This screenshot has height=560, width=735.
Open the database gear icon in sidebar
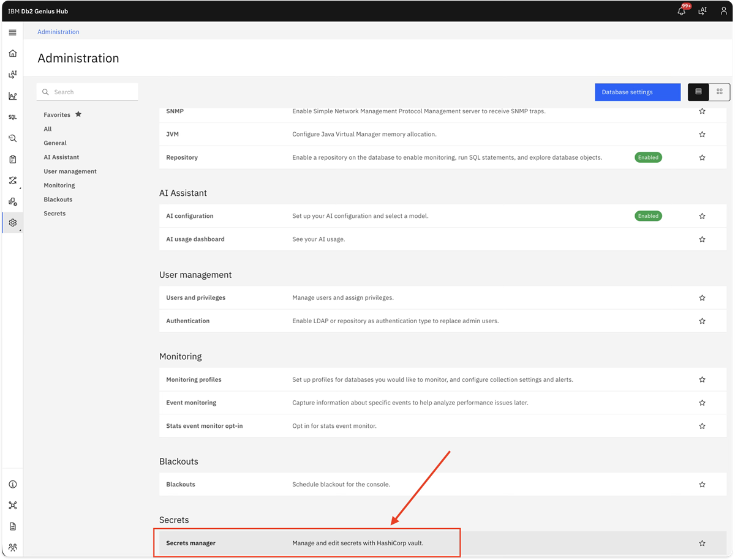tap(12, 202)
